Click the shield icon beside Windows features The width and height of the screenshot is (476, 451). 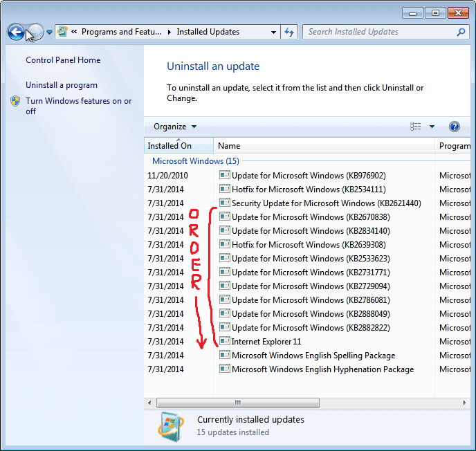pyautogui.click(x=15, y=101)
